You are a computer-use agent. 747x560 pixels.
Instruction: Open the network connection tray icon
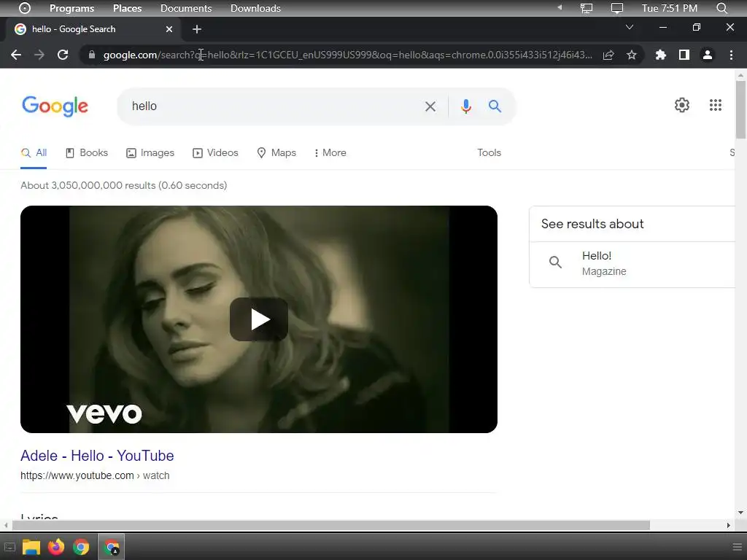pos(587,8)
